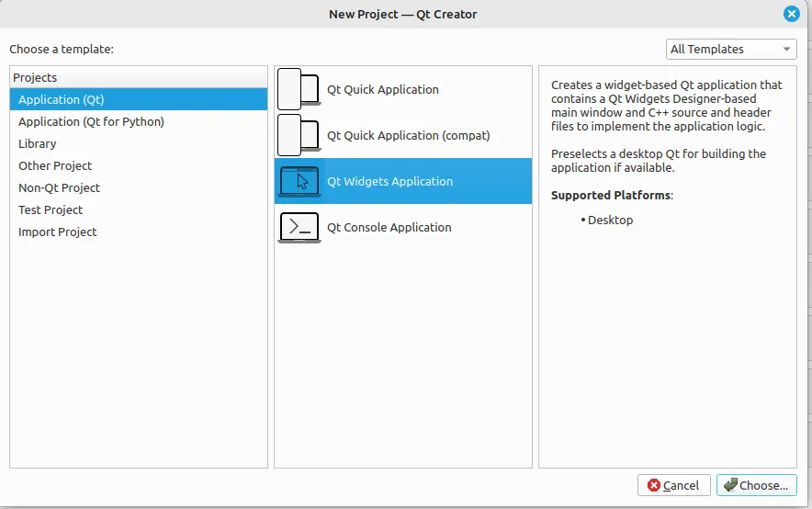
Task: Choose Qt Quick Application (compat) label
Action: click(408, 136)
